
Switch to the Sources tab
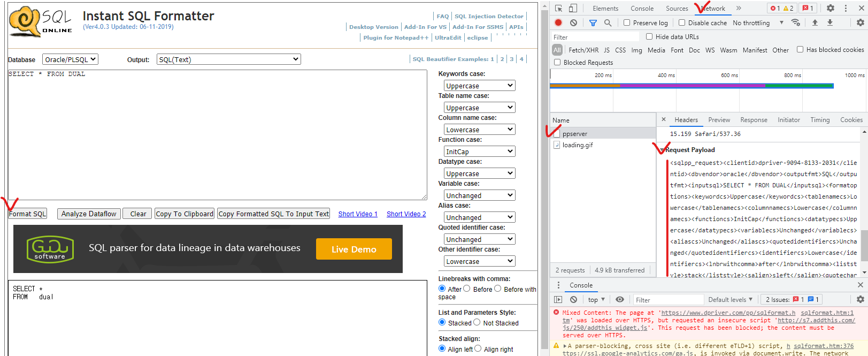click(x=677, y=9)
